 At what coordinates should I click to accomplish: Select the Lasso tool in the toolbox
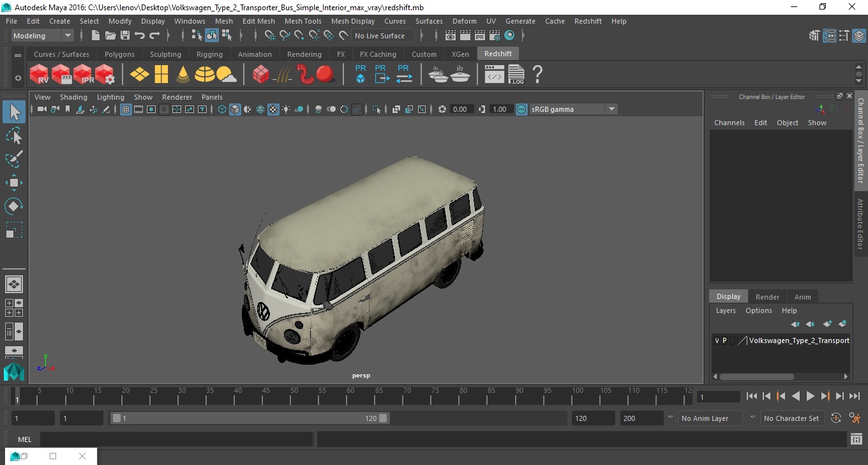14,135
